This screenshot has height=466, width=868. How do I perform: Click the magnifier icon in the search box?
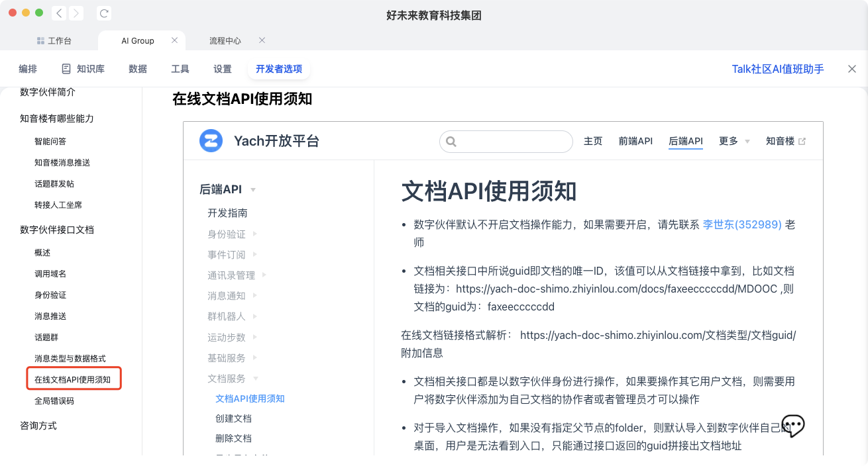[451, 142]
